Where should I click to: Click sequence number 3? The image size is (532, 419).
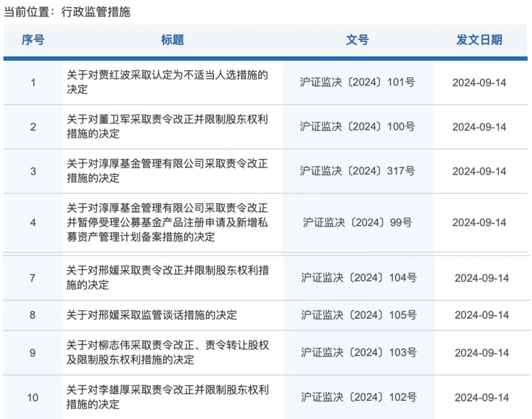tap(33, 171)
